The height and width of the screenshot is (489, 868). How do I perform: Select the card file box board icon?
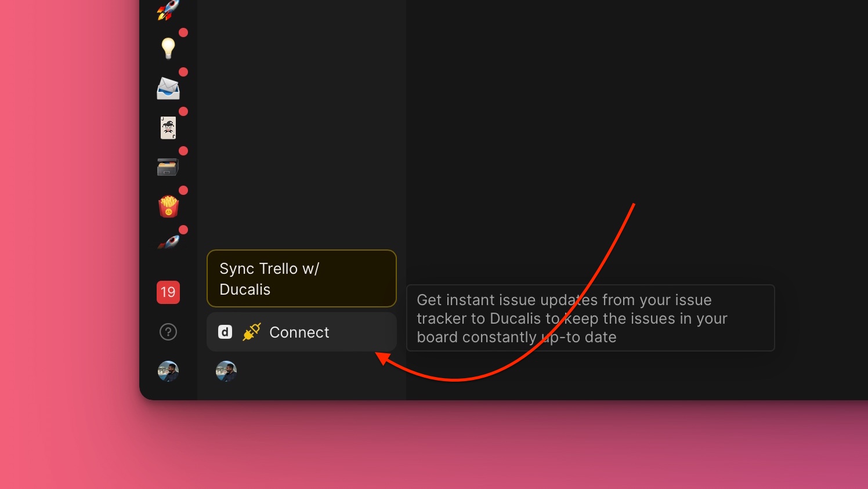click(x=168, y=166)
